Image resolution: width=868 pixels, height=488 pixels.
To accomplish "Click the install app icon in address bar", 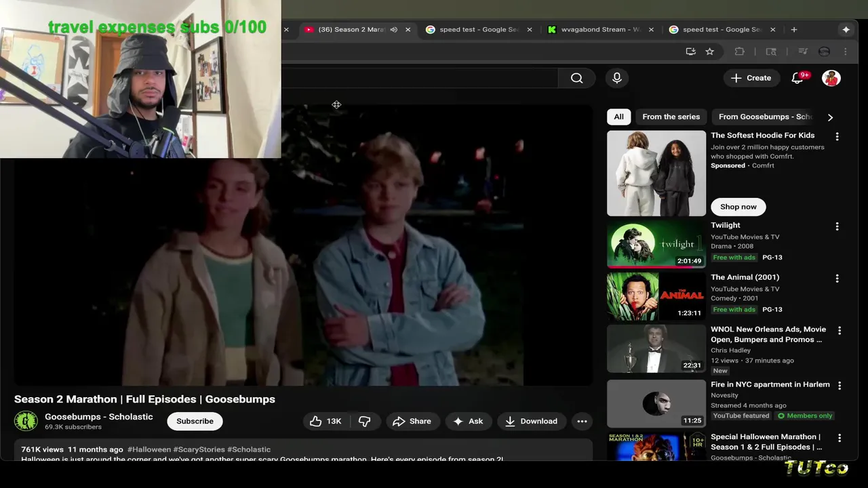I will coord(690,52).
